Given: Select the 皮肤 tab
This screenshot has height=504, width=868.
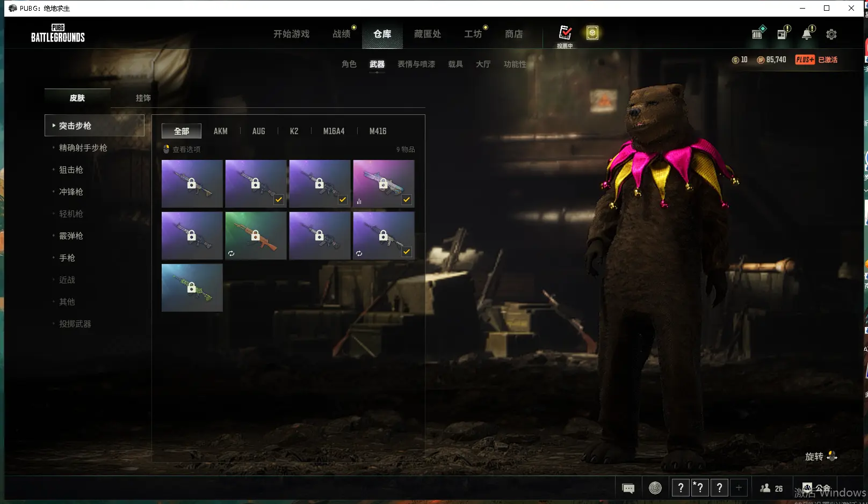Looking at the screenshot, I should pos(77,98).
